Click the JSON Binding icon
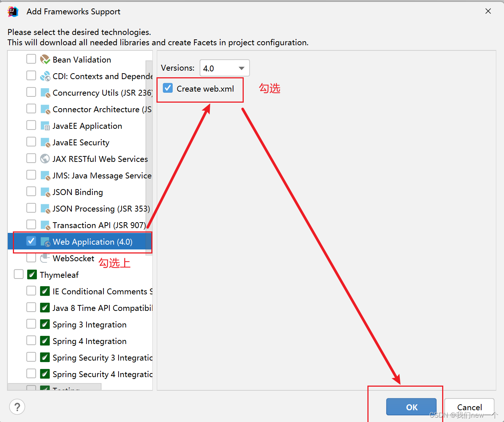The image size is (504, 422). pos(45,192)
